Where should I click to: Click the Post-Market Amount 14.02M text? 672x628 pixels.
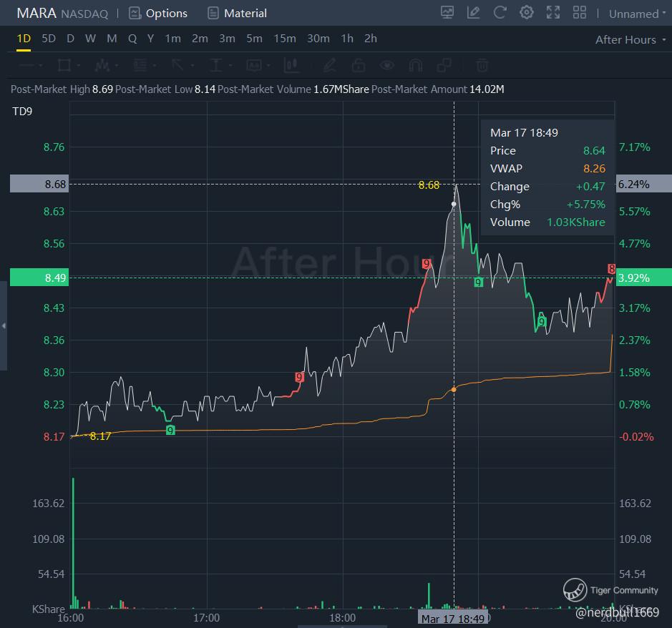coord(437,89)
